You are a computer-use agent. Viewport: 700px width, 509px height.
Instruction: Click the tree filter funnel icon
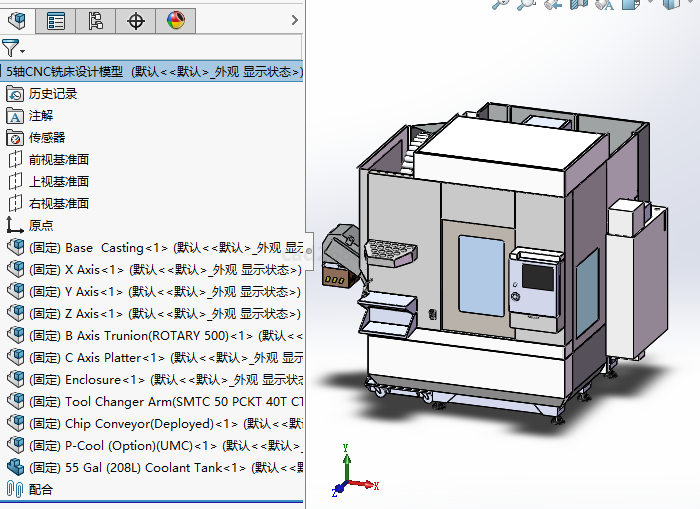[x=9, y=47]
